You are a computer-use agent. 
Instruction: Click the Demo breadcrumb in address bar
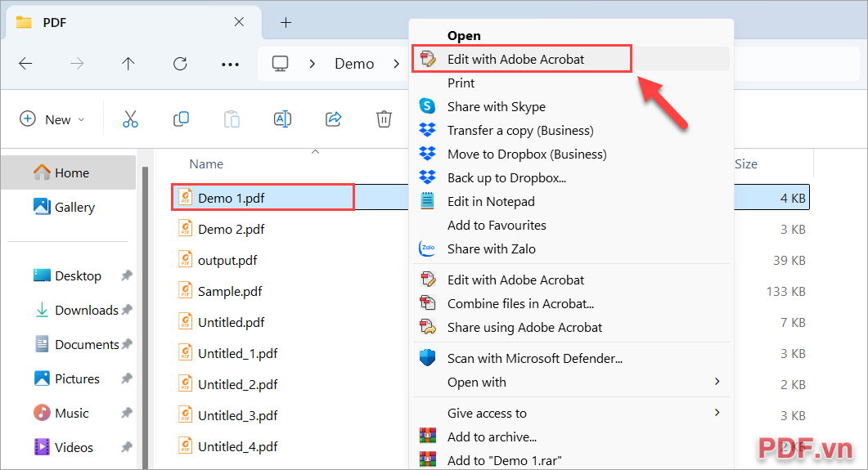354,64
